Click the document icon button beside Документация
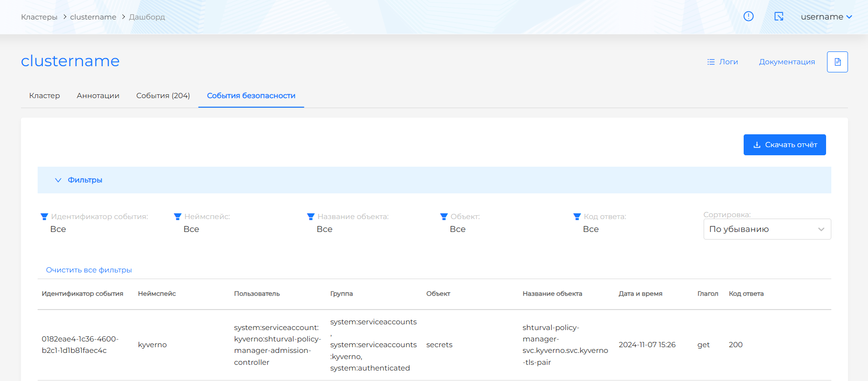This screenshot has width=868, height=381. [837, 62]
